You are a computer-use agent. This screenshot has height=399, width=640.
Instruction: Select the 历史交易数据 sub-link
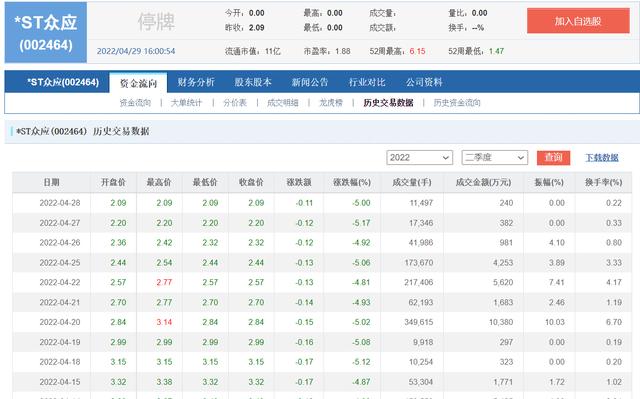(x=388, y=103)
